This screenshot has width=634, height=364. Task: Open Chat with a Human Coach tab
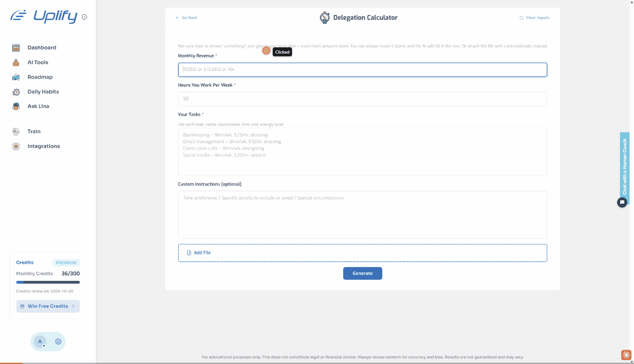coord(624,165)
